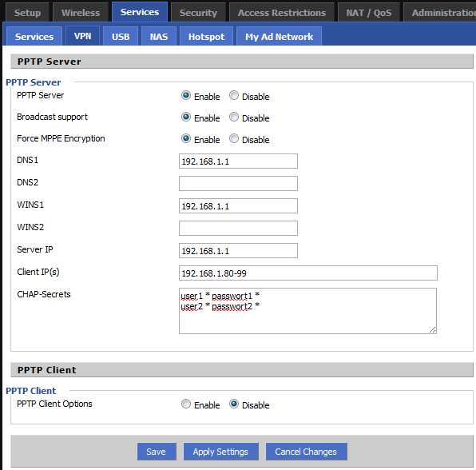Screen dimensions: 476x470
Task: Go to Access Restrictions tab
Action: click(x=282, y=13)
